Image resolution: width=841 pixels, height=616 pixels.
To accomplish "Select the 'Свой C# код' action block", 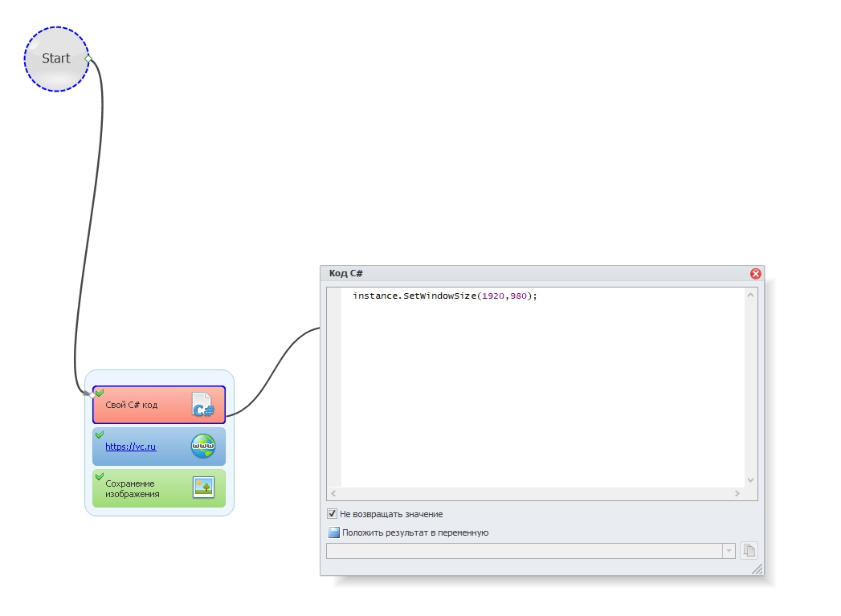I will [159, 405].
